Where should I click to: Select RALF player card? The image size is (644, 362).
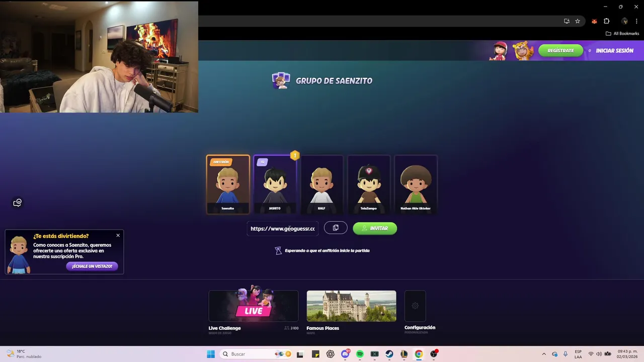321,185
